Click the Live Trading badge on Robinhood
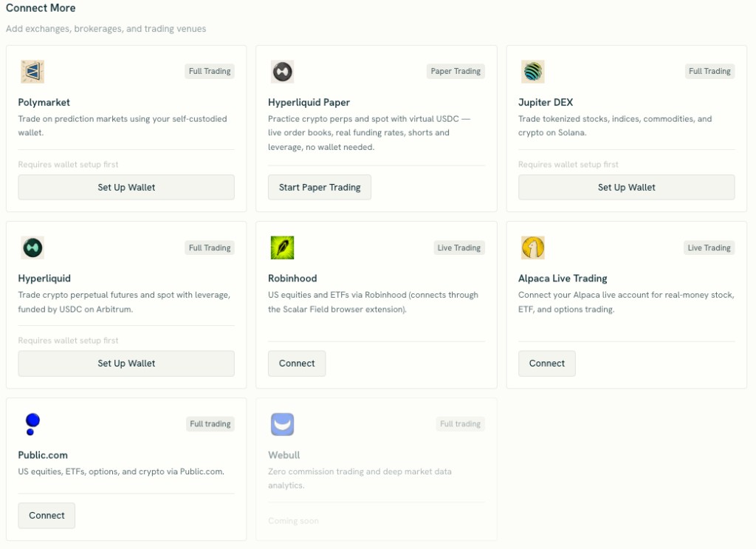 pos(459,248)
